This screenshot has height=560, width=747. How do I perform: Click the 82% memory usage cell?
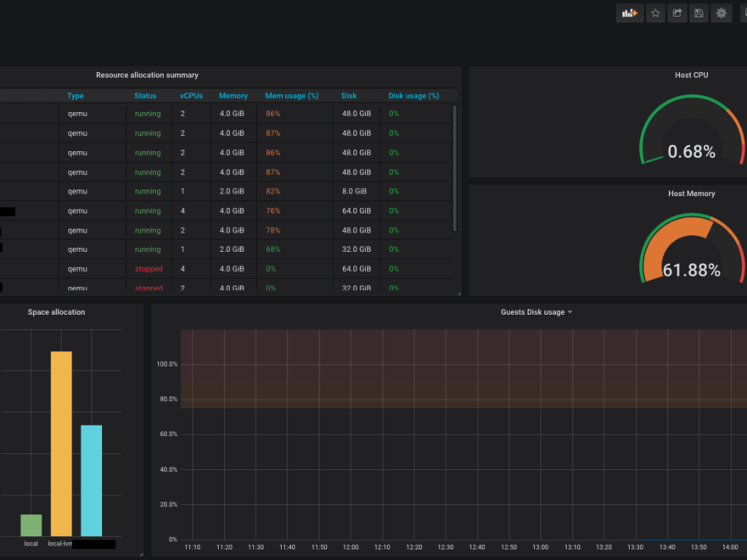tap(273, 192)
